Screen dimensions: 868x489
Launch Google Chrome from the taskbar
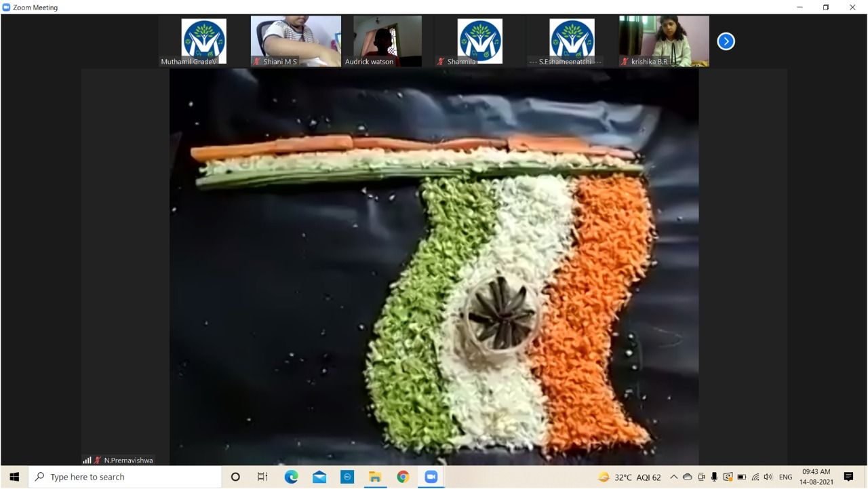[x=403, y=477]
